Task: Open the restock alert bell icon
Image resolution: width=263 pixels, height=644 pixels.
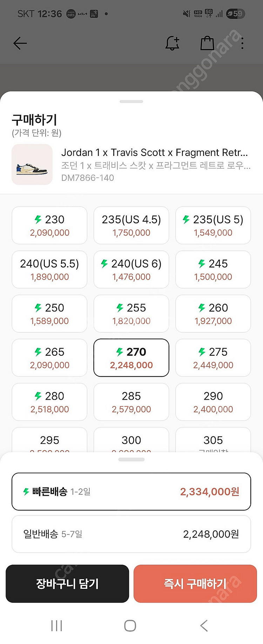Action: pos(173,43)
